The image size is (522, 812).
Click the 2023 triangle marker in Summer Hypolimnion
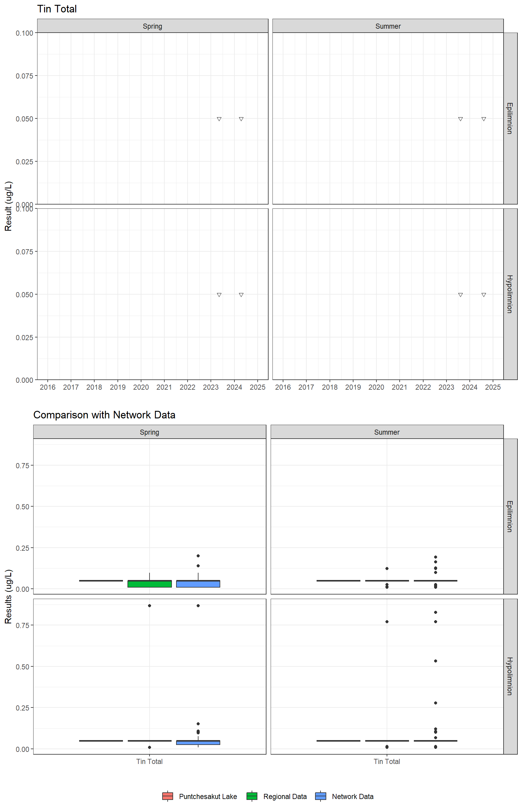pos(460,295)
